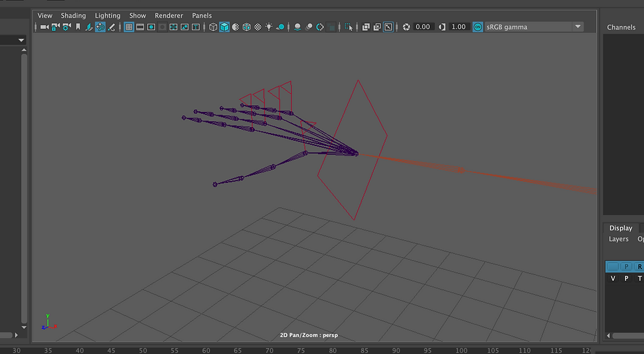This screenshot has width=644, height=354.
Task: Toggle the view transform ON button
Action: pyautogui.click(x=478, y=27)
